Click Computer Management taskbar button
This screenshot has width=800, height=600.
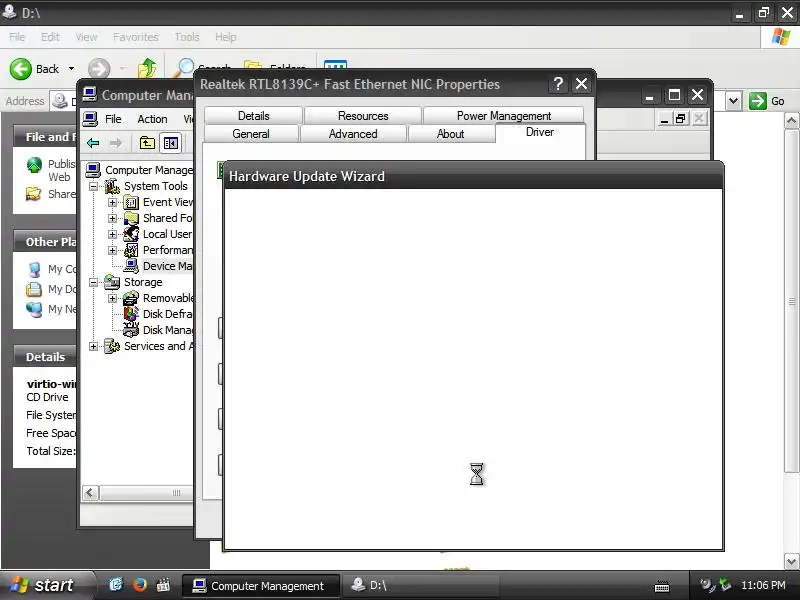click(x=260, y=586)
